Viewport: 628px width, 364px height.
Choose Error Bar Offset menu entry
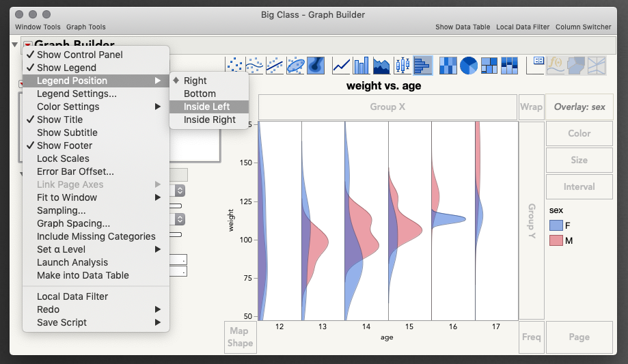(x=96, y=171)
